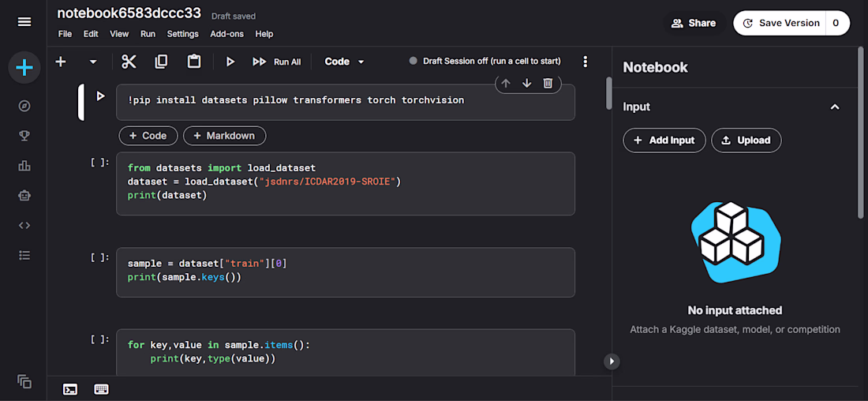Screen dimensions: 868x401
Task: Insert a new Markdown cell below
Action: pyautogui.click(x=225, y=136)
